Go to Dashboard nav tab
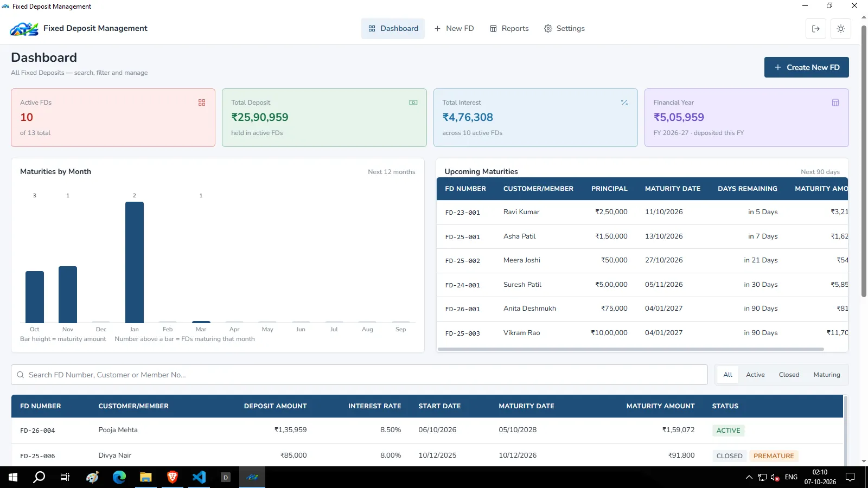 tap(393, 29)
